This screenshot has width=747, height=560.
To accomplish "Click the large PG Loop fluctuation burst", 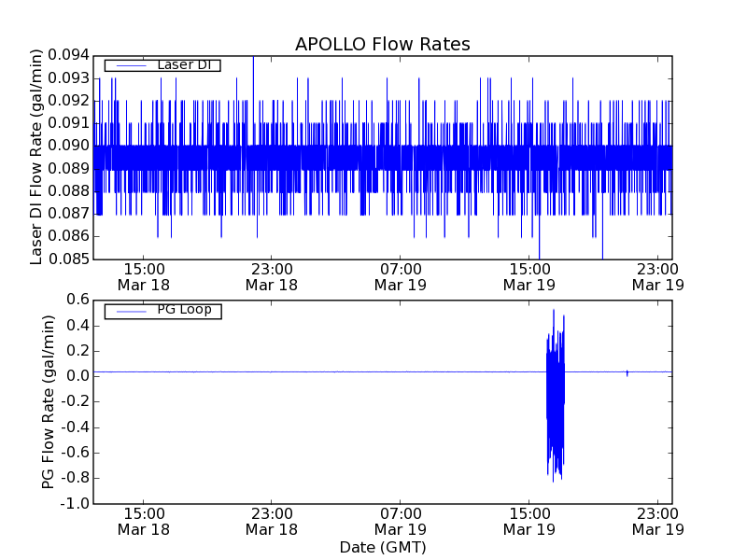I will click(x=556, y=392).
